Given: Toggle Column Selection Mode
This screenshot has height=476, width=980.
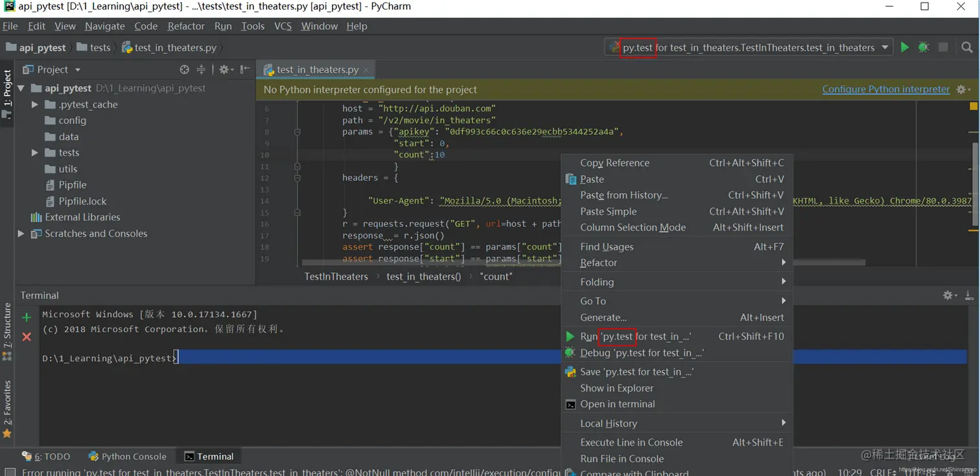Looking at the screenshot, I should tap(677, 228).
